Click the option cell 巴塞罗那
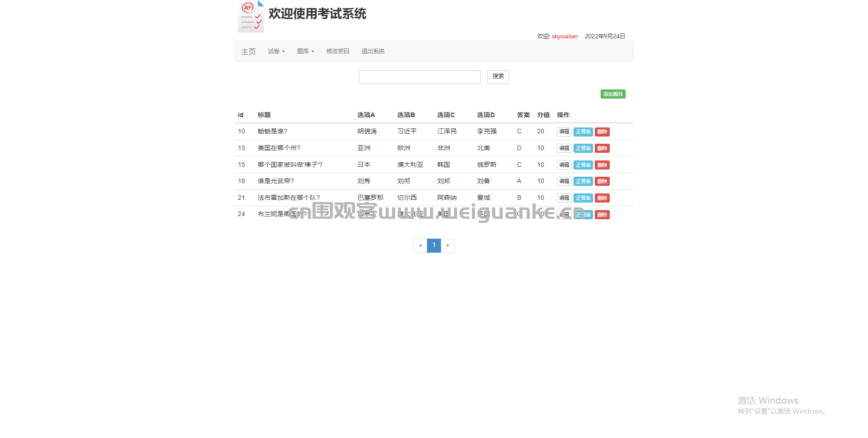Viewport: 868px width, 438px height. [370, 198]
